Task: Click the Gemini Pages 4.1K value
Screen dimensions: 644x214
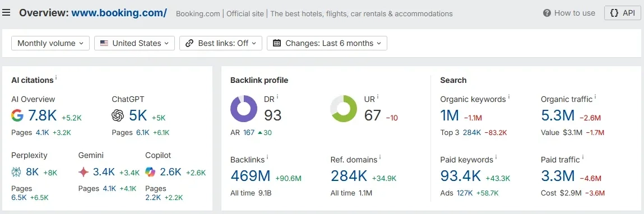Action: click(110, 189)
